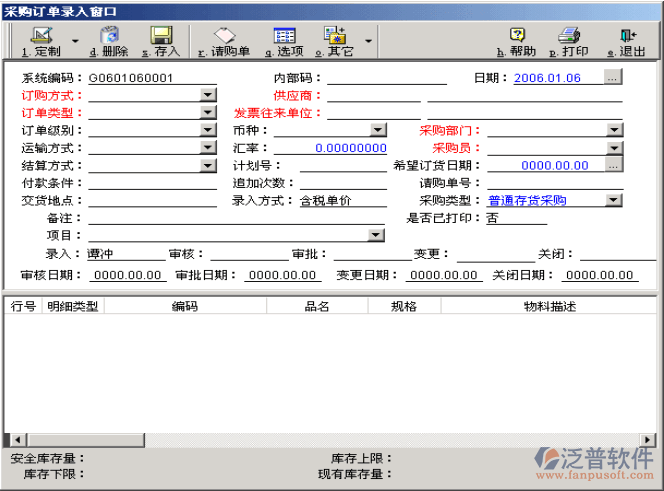Click the 选项 (options) toolbar icon

(283, 41)
